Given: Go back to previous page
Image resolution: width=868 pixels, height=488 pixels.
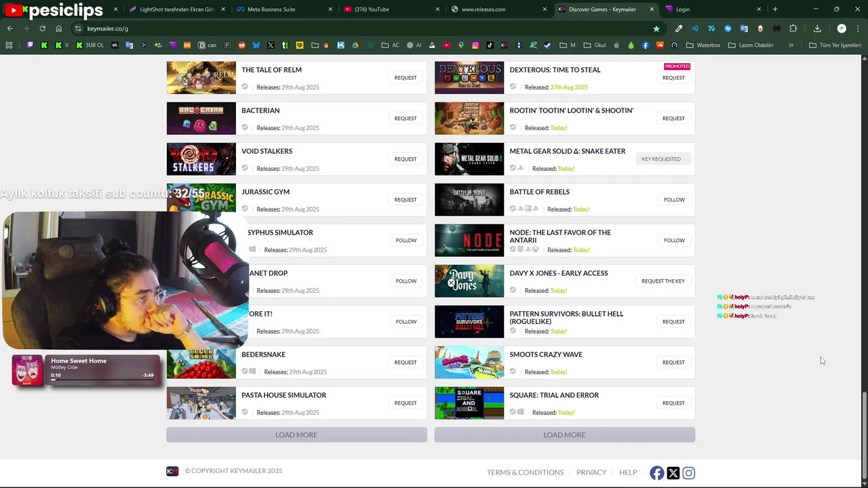Looking at the screenshot, I should pyautogui.click(x=9, y=28).
